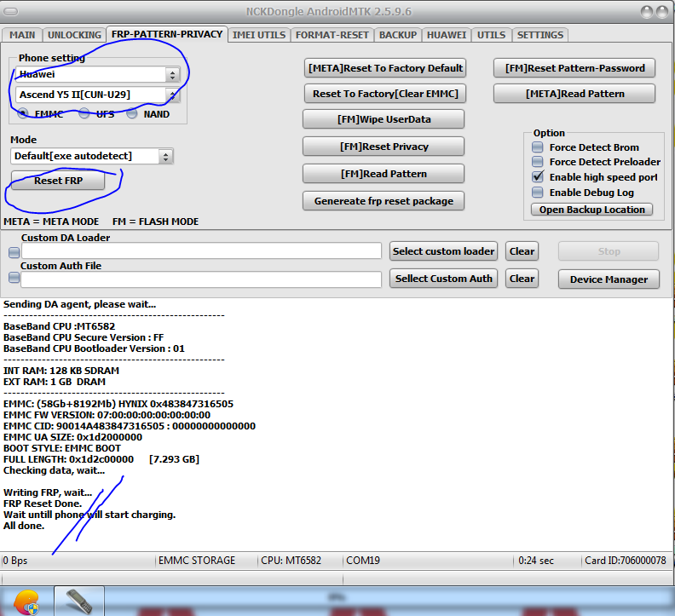Click 'CPU: MT6582' status bar entry
The image size is (675, 616).
tap(291, 561)
